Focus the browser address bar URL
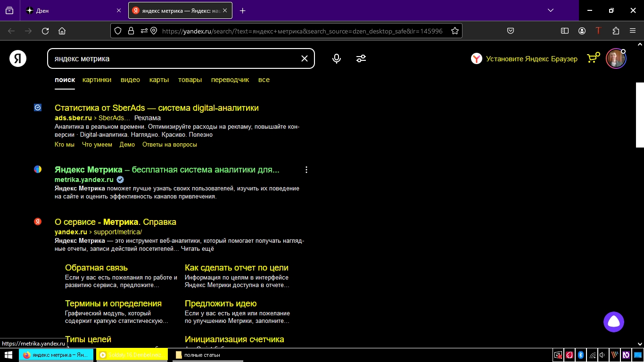The height and width of the screenshot is (362, 644). [x=302, y=31]
